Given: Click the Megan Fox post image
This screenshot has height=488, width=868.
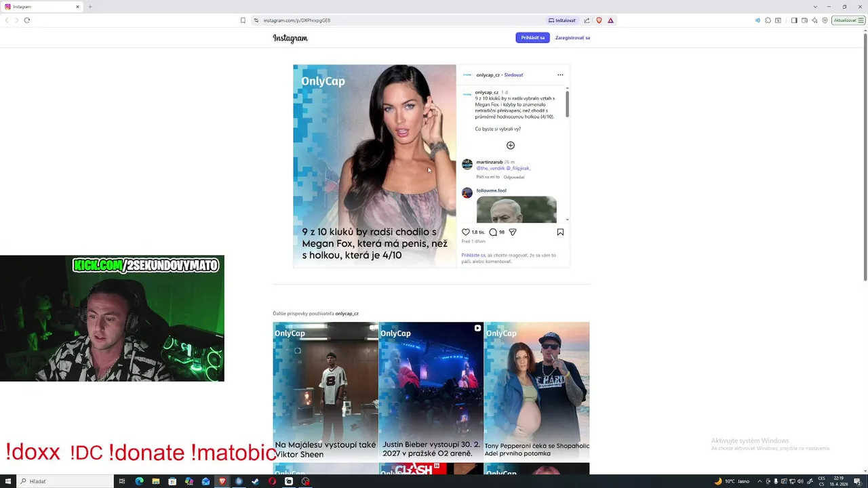Looking at the screenshot, I should 375,166.
